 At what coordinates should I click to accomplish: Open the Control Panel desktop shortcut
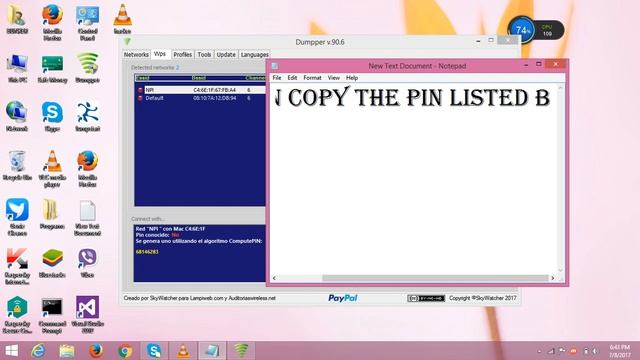[x=87, y=22]
